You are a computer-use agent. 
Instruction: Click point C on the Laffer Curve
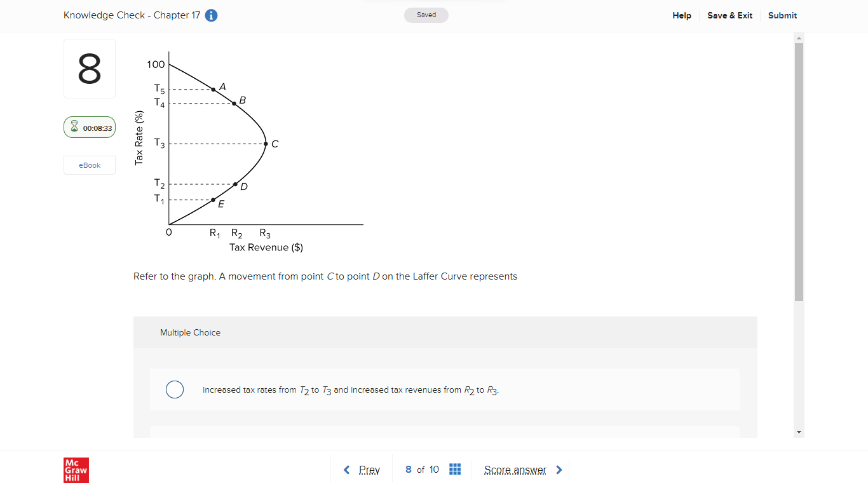click(x=266, y=144)
